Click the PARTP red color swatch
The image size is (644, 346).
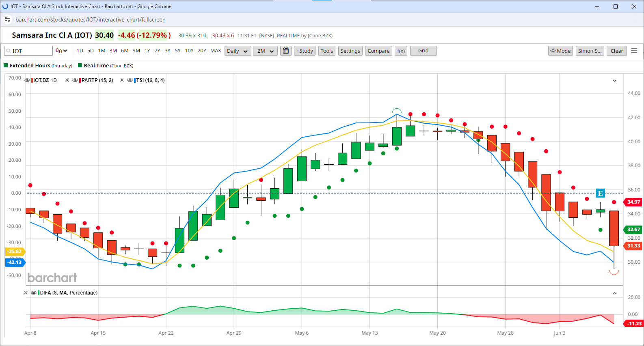click(80, 80)
